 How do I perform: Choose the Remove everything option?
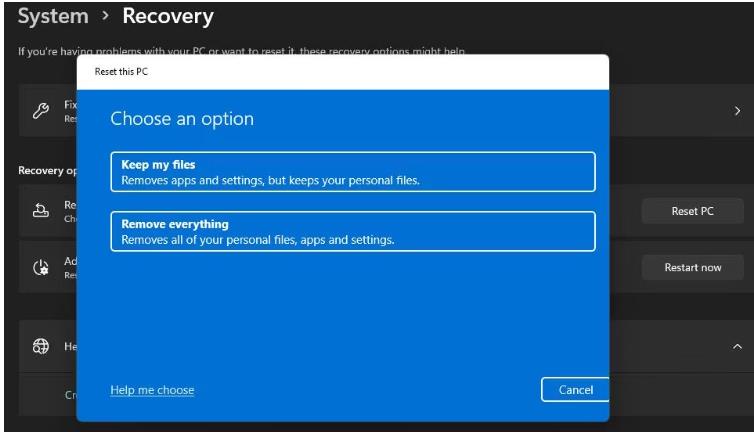click(353, 231)
